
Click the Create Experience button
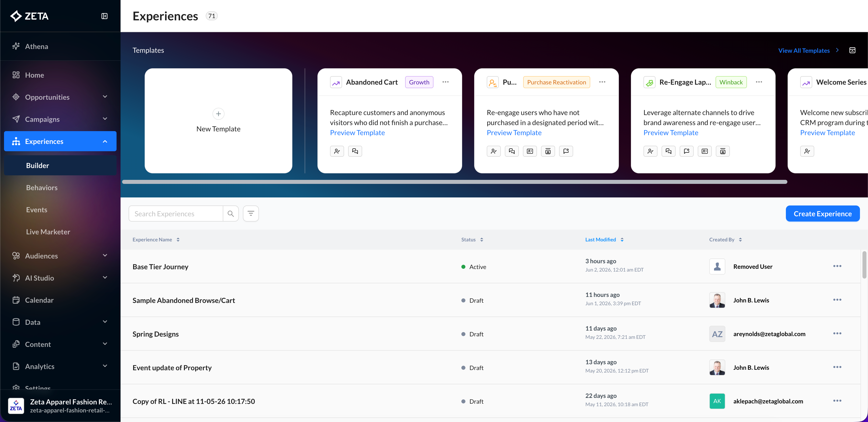(x=823, y=213)
